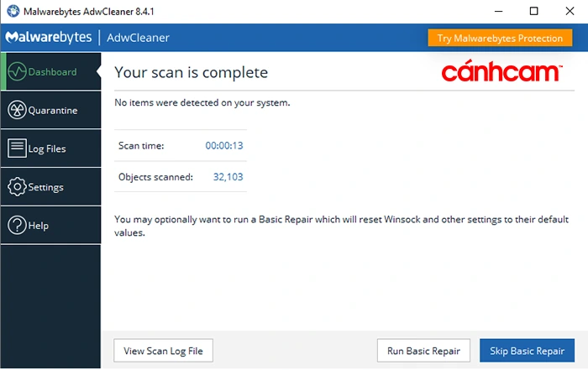Click the Help question mark icon
Screen dimensions: 588x370
tap(18, 226)
